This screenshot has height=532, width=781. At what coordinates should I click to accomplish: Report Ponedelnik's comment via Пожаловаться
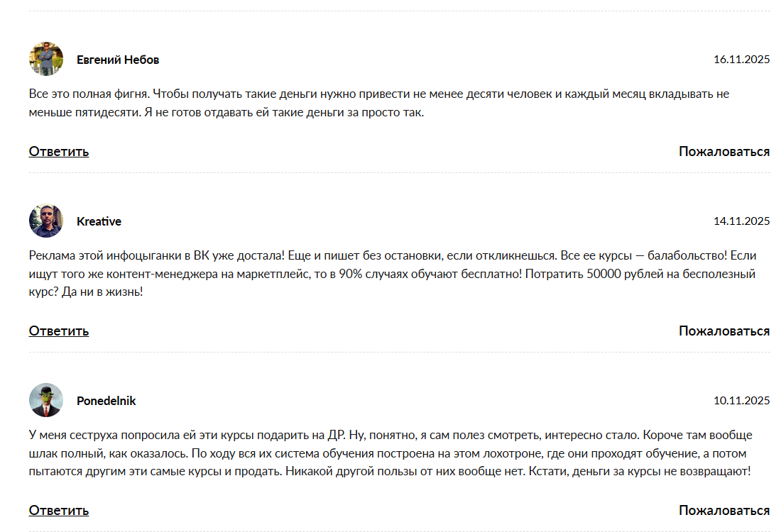(x=723, y=510)
